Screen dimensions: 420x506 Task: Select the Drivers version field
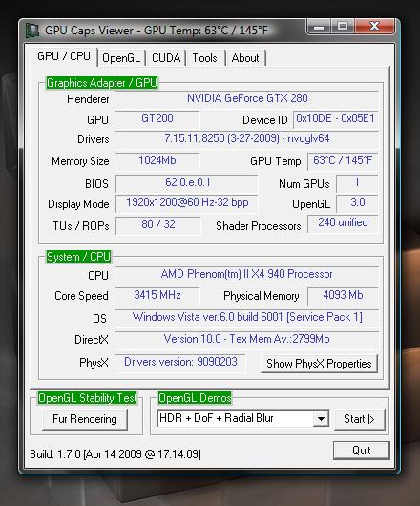[x=247, y=139]
